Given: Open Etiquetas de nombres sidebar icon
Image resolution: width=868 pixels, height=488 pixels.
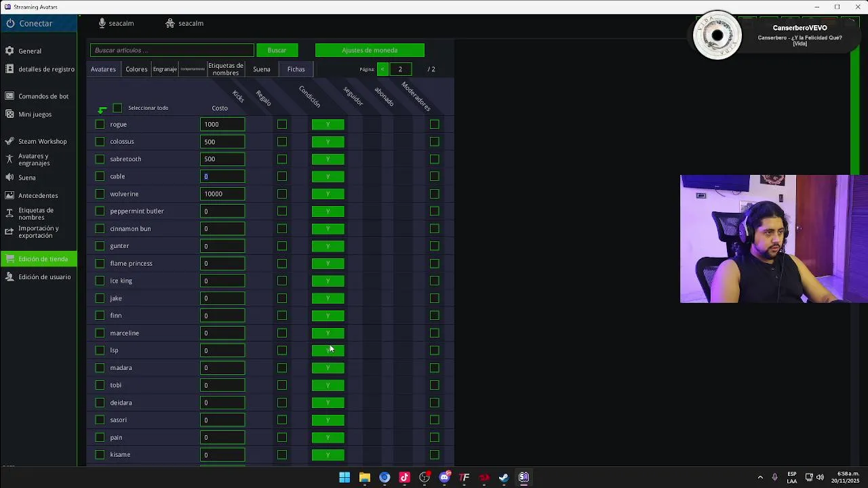Looking at the screenshot, I should [9, 213].
